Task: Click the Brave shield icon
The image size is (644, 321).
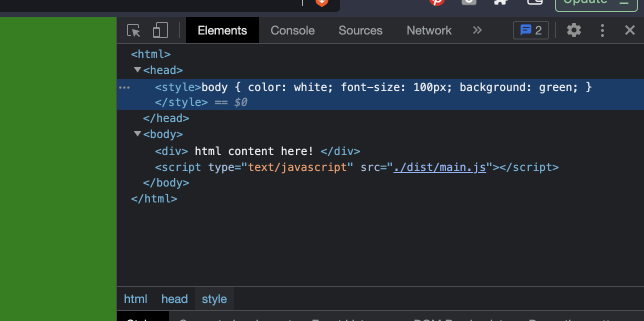Action: (322, 2)
